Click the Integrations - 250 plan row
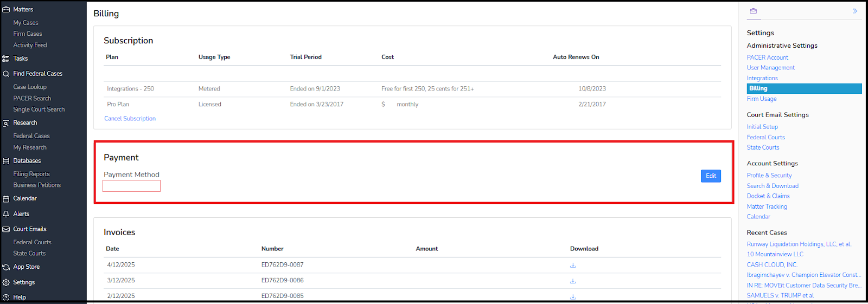This screenshot has height=304, width=868. click(x=412, y=89)
